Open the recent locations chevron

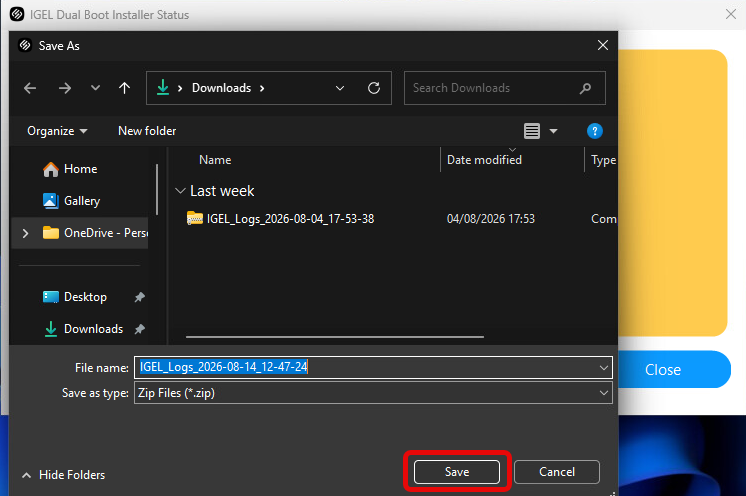click(95, 88)
